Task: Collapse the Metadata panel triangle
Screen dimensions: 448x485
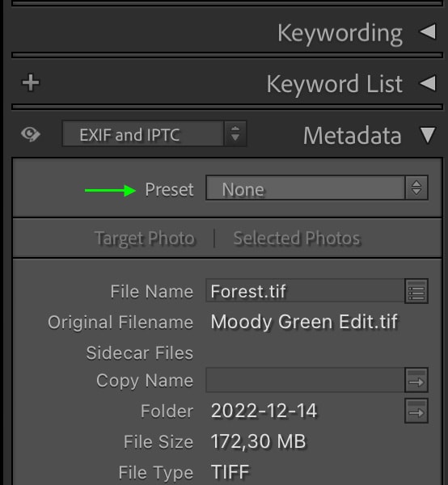Action: (x=428, y=135)
